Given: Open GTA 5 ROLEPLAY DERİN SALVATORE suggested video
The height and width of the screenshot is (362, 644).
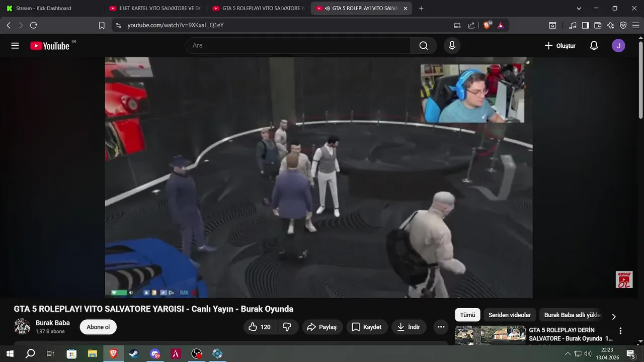Looking at the screenshot, I should (x=571, y=334).
